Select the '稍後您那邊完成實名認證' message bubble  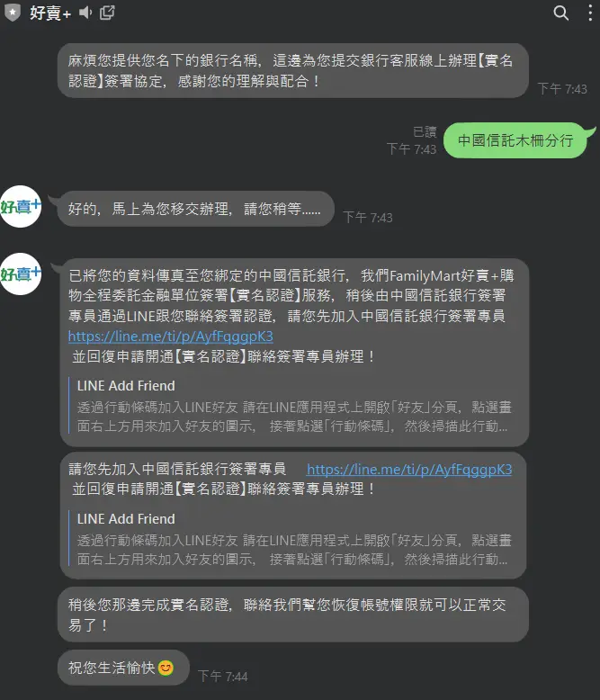click(293, 615)
